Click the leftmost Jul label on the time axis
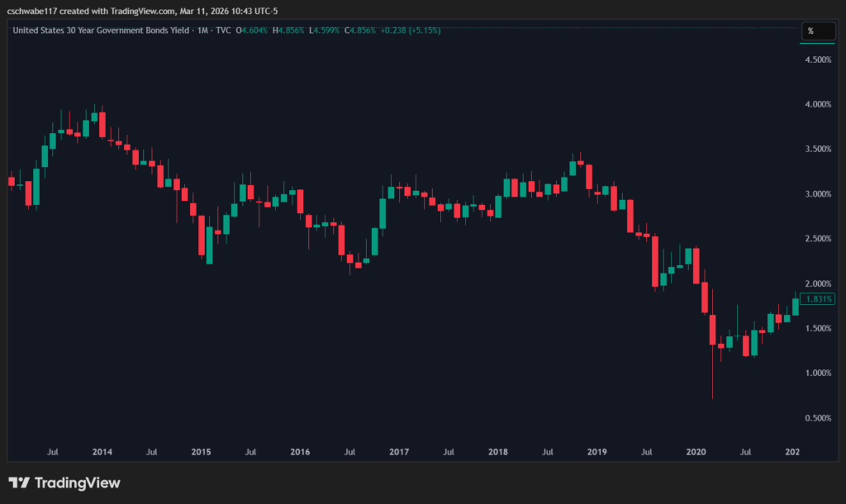The width and height of the screenshot is (846, 504). tap(52, 452)
